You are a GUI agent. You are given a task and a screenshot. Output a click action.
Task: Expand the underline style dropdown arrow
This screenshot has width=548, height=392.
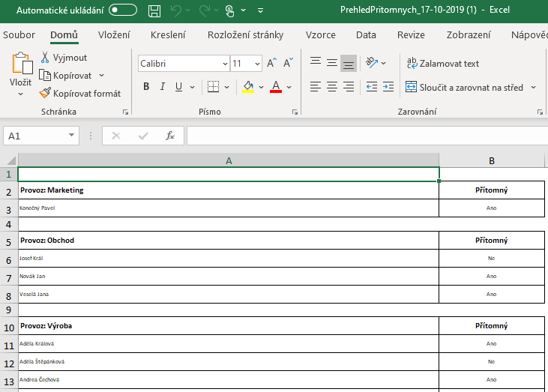coord(192,87)
